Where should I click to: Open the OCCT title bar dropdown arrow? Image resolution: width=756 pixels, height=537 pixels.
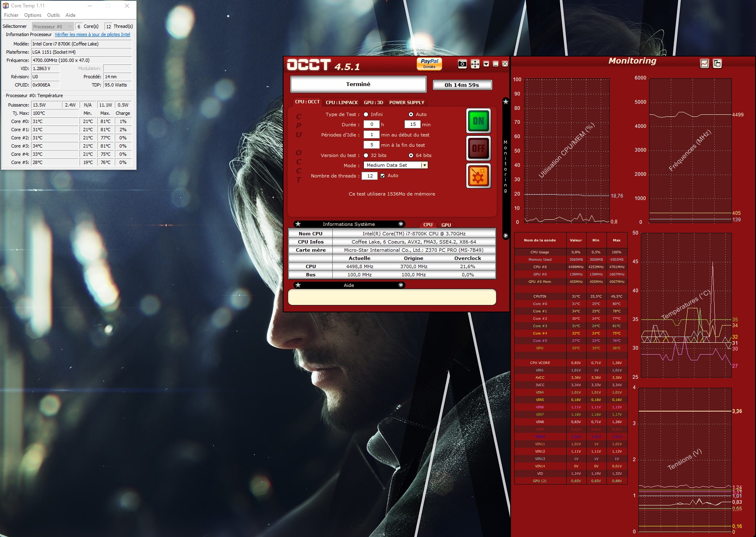[486, 64]
